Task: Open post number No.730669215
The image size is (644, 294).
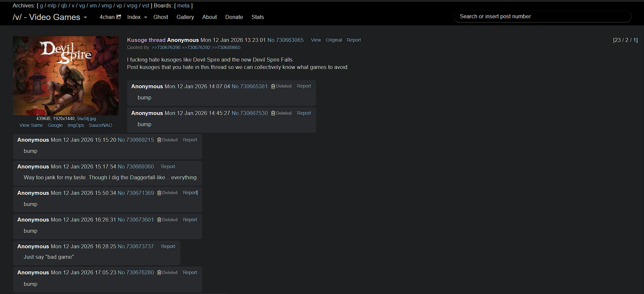Action: coord(136,140)
